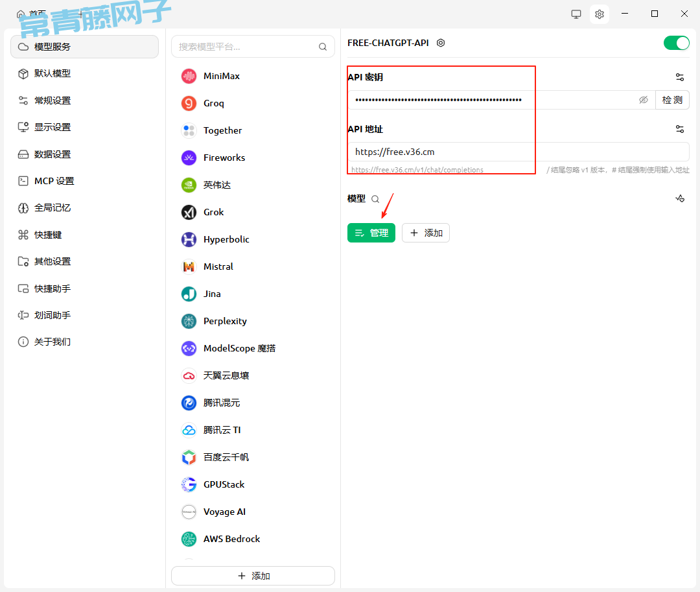This screenshot has width=700, height=592.
Task: Go to 其他设置
Action: click(x=84, y=261)
